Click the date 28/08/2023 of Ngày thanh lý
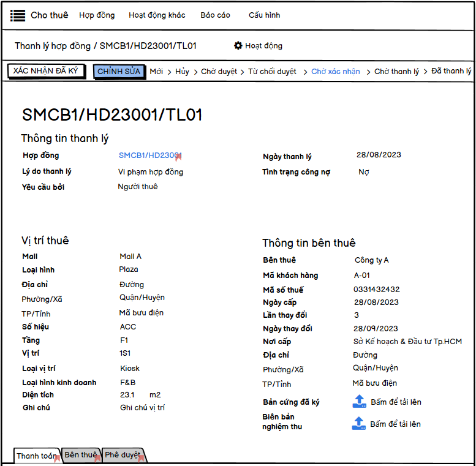 (x=379, y=155)
